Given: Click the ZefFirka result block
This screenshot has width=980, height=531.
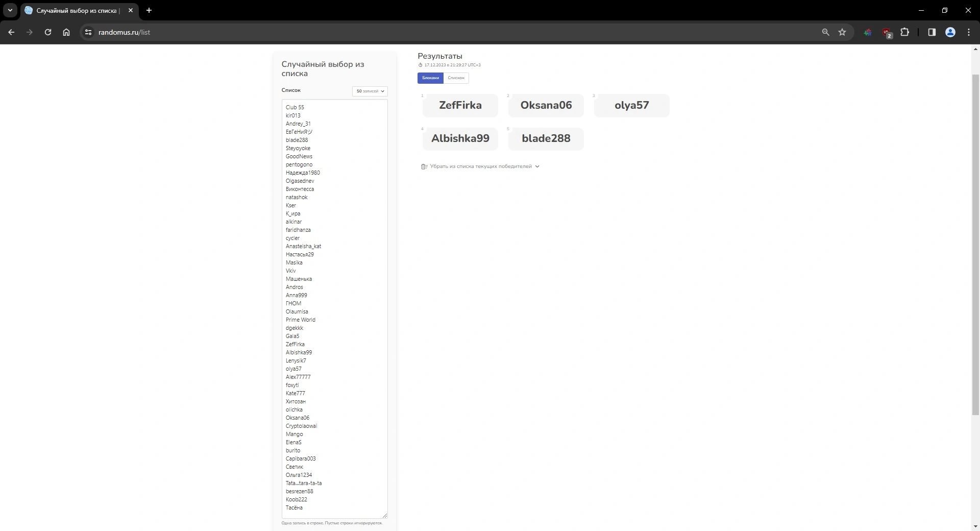Looking at the screenshot, I should 460,105.
